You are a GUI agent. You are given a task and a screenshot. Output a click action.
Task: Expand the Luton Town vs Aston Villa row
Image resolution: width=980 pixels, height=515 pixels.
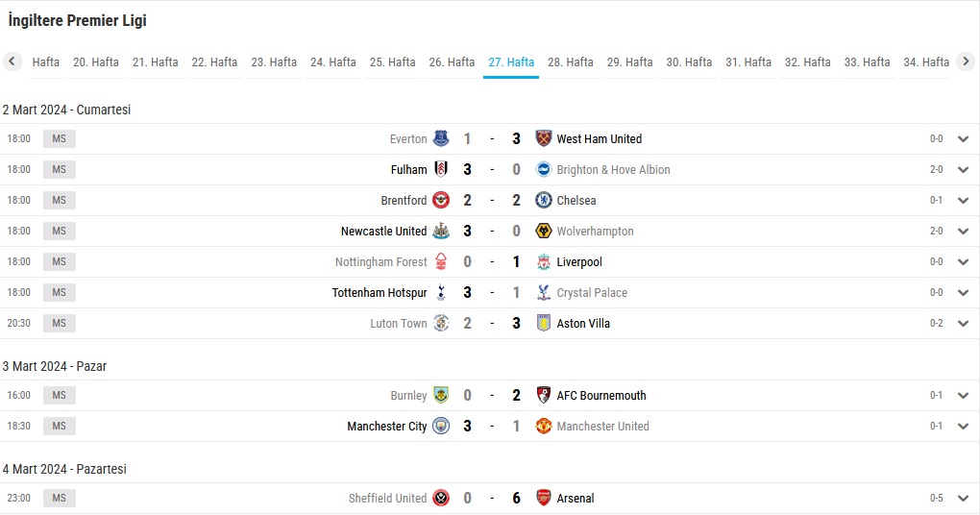(x=963, y=323)
